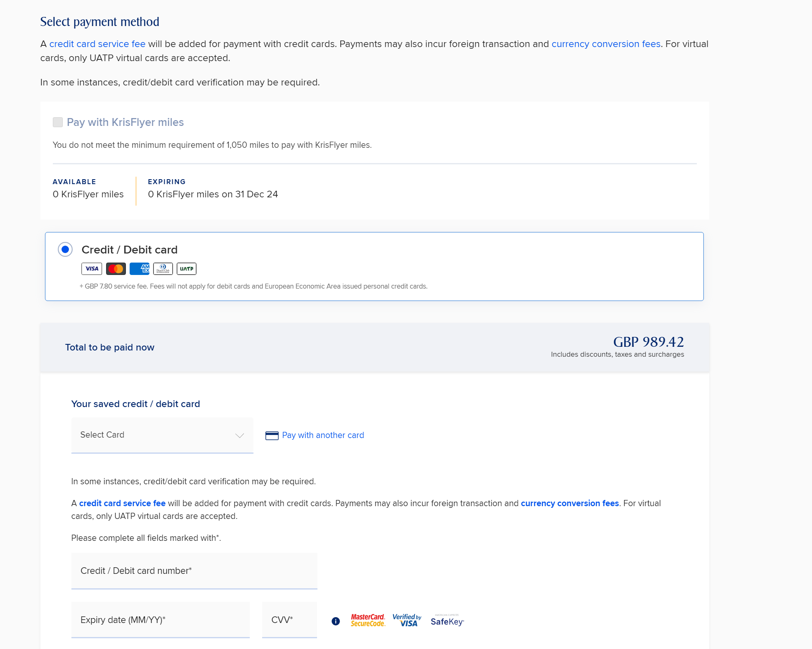Image resolution: width=812 pixels, height=649 pixels.
Task: Focus the Expiry date (MM/YY) field
Action: [x=161, y=620]
